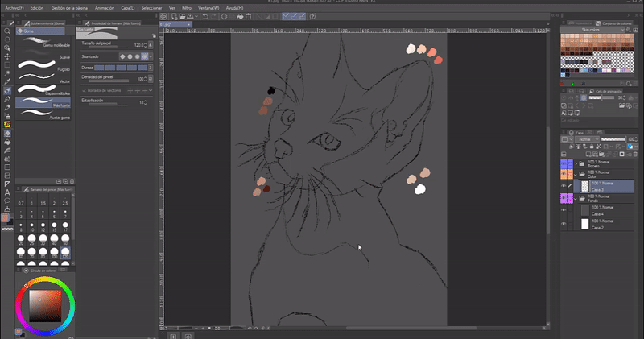Hide the Capa 4 layer
Viewport: 644px width, 339px height.
(x=563, y=209)
